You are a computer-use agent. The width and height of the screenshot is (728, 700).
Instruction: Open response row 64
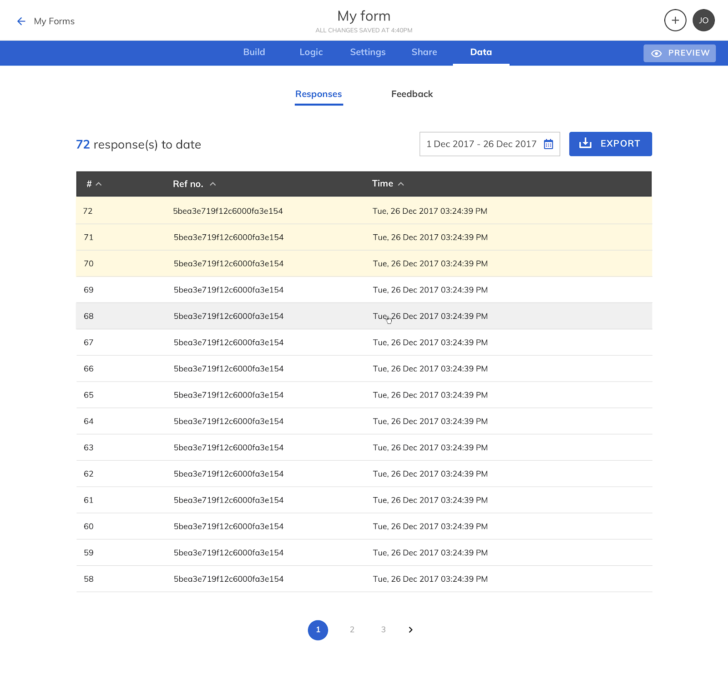[x=364, y=422]
